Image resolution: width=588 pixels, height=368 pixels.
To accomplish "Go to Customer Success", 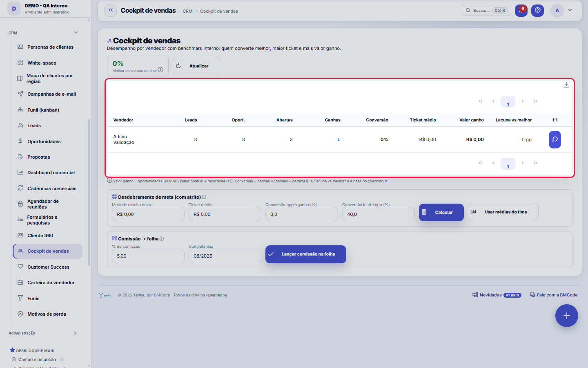I will 47,267.
